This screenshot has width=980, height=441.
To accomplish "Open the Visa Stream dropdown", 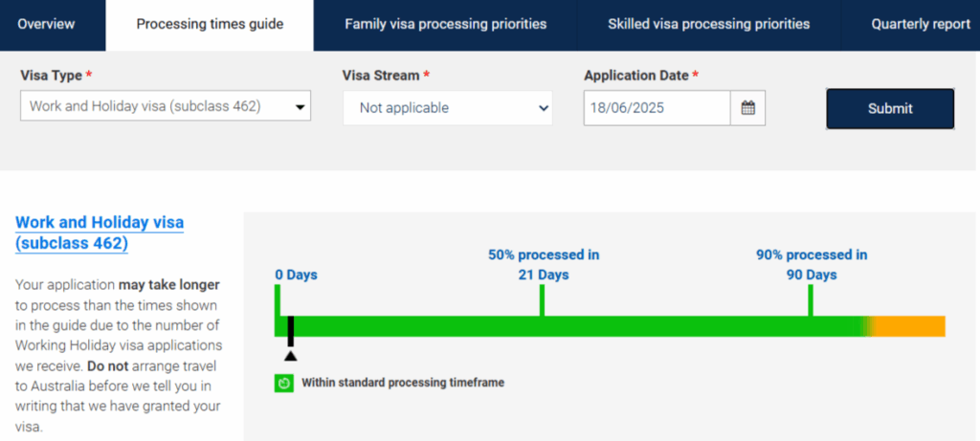I will pos(447,108).
